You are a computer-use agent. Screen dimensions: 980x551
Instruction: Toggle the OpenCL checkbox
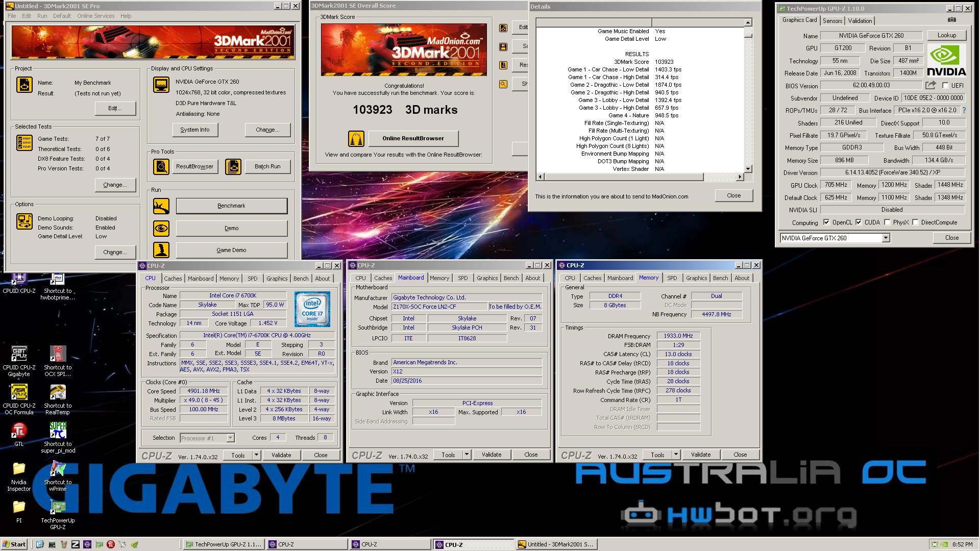[x=826, y=222]
